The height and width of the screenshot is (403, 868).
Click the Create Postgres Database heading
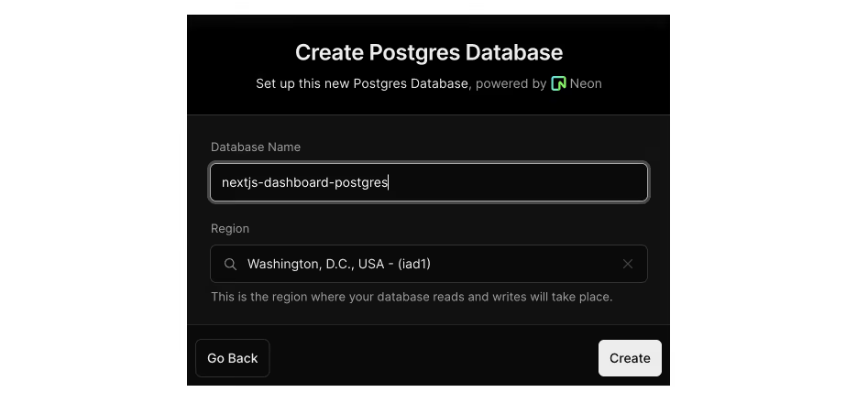[429, 52]
